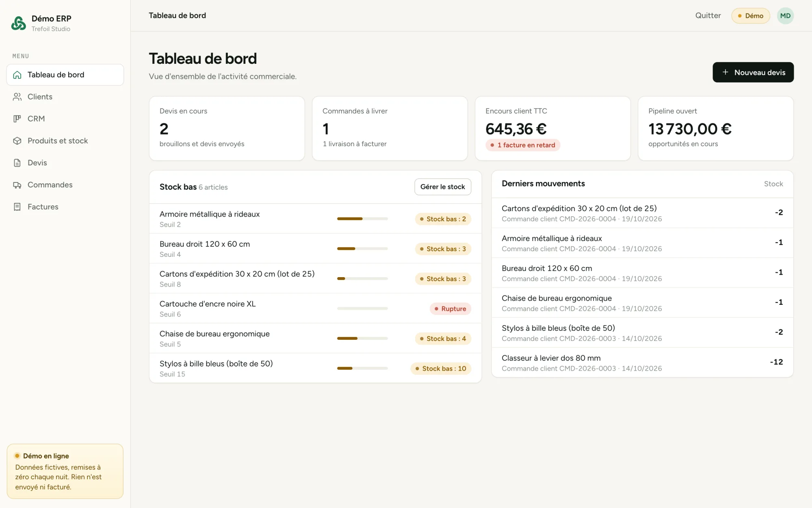Click Classeur à levier dos 80 mm movement

pos(642,363)
